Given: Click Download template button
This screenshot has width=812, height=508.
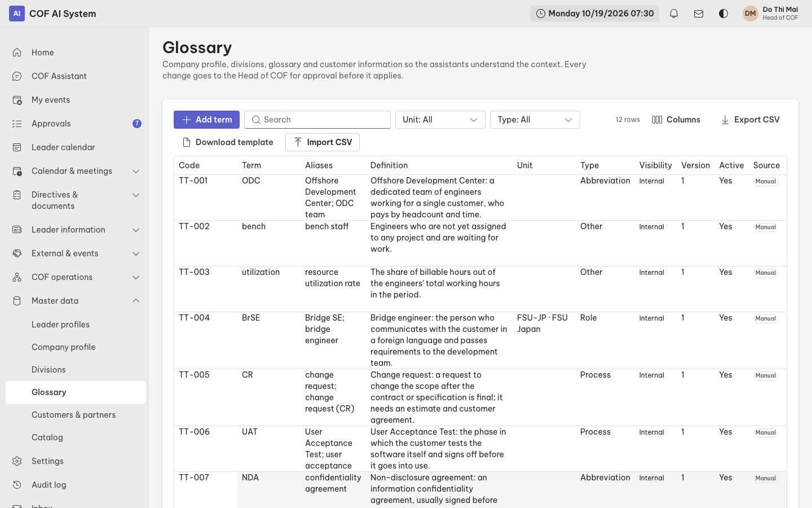Looking at the screenshot, I should [227, 142].
